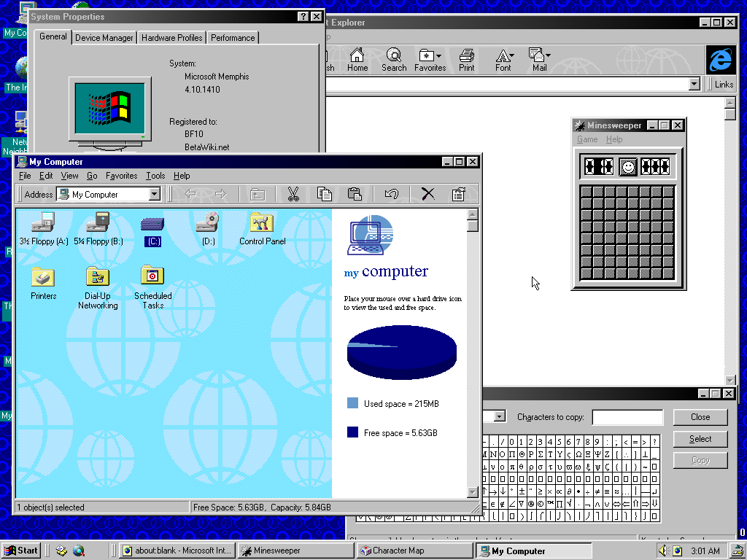Click the Mail button in Internet Explorer
The width and height of the screenshot is (747, 560).
pos(539,60)
